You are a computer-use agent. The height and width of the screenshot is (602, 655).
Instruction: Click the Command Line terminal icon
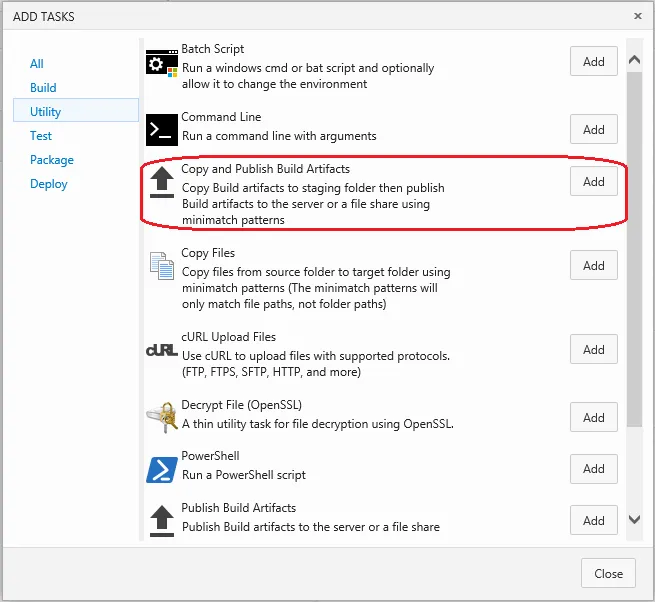coord(162,130)
